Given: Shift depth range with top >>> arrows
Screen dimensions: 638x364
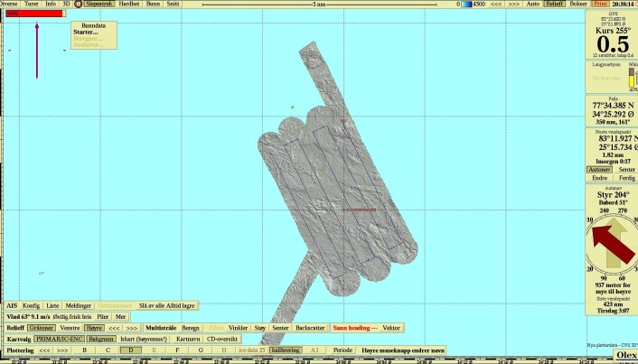Looking at the screenshot, I should click(x=514, y=4).
